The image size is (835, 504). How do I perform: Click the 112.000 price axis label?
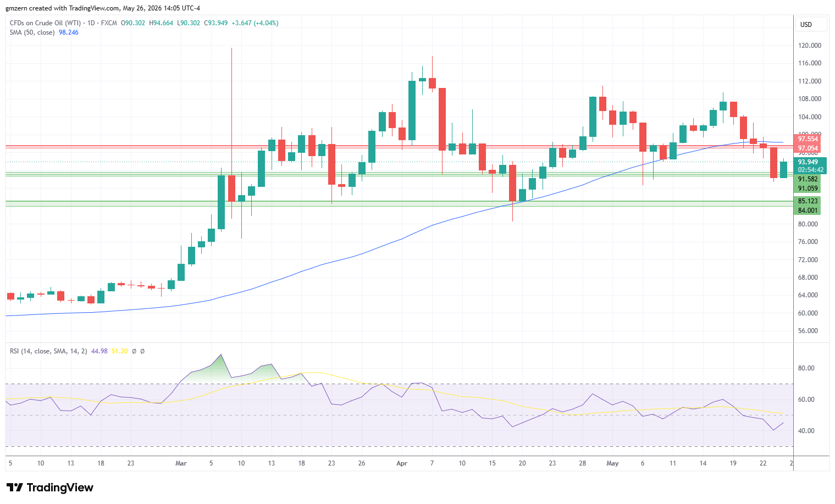click(810, 81)
